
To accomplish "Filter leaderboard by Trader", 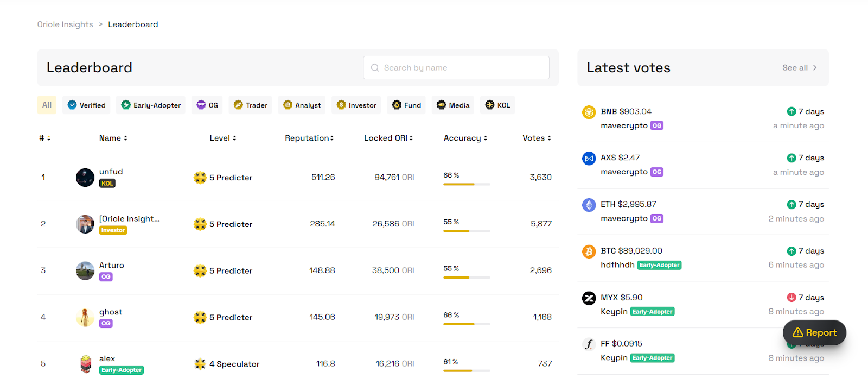I will pos(250,105).
